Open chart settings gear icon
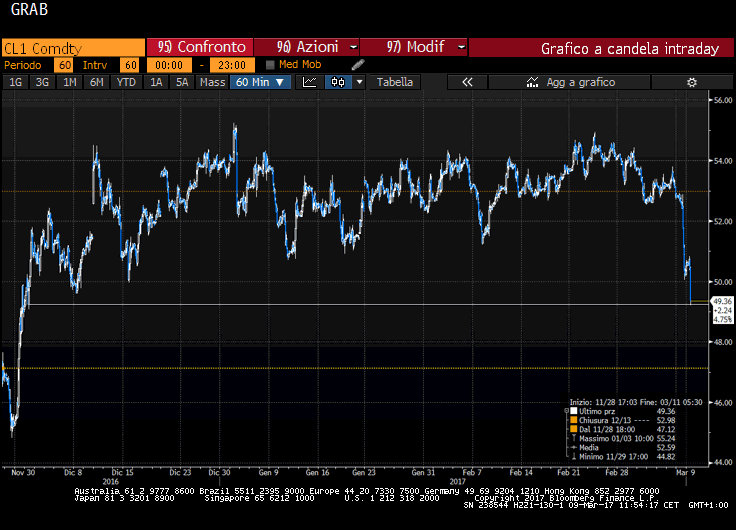 (691, 82)
